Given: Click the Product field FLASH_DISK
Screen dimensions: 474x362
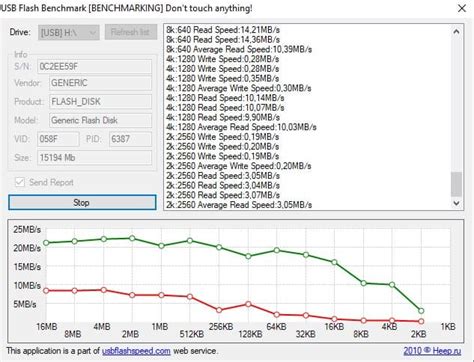Looking at the screenshot, I should tap(100, 101).
